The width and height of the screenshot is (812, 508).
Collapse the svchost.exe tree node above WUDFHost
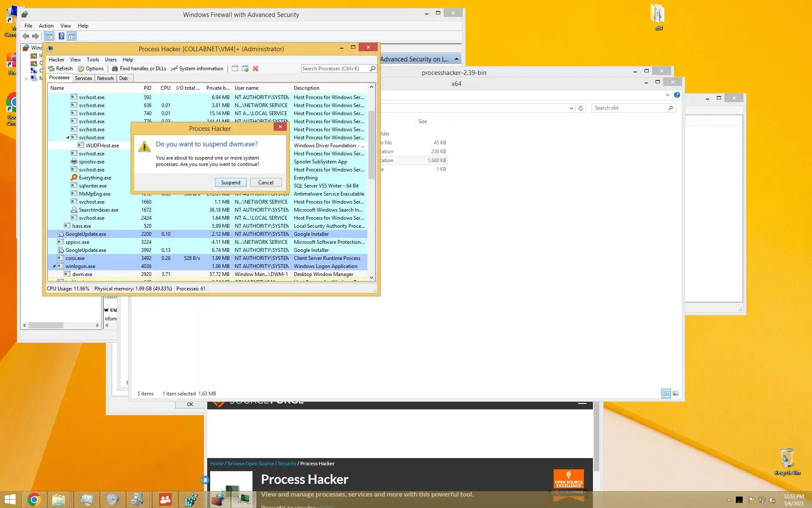click(x=68, y=138)
